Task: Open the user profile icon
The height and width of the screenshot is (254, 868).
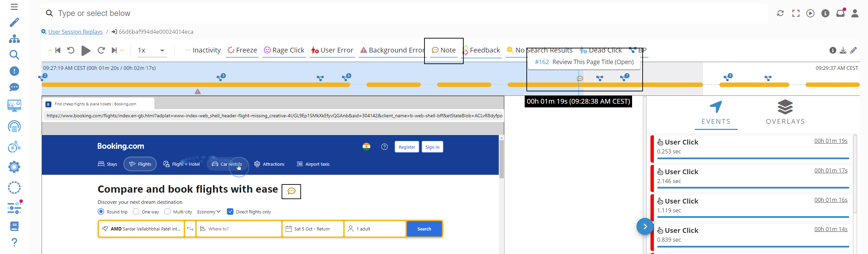Action: pyautogui.click(x=855, y=13)
